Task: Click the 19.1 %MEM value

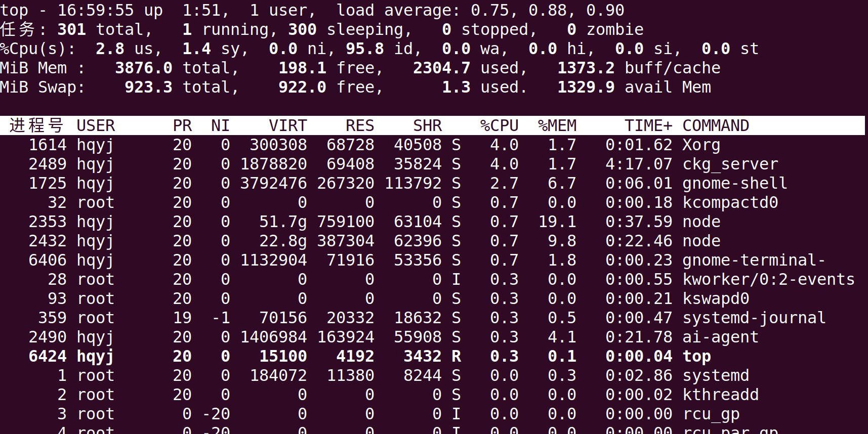Action: [x=557, y=222]
